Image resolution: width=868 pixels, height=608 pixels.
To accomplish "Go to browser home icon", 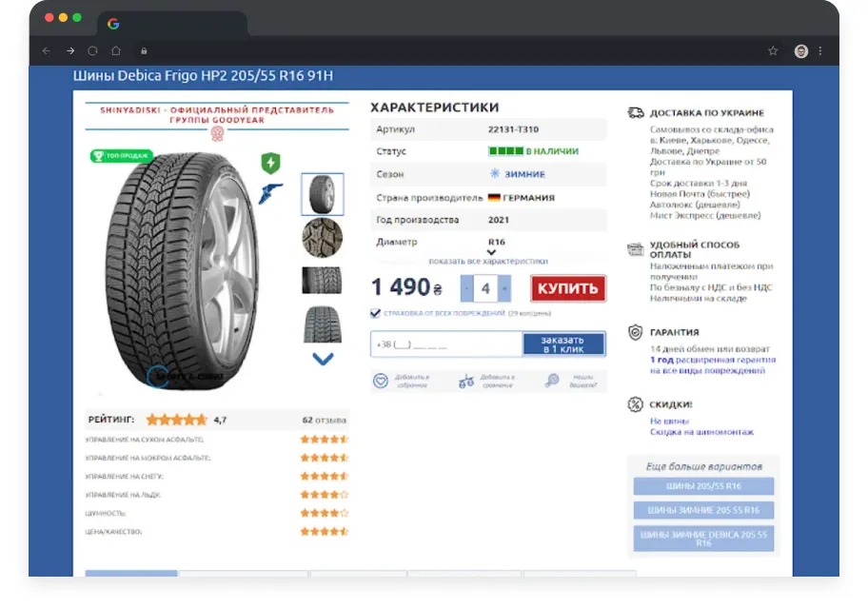I will [x=116, y=50].
